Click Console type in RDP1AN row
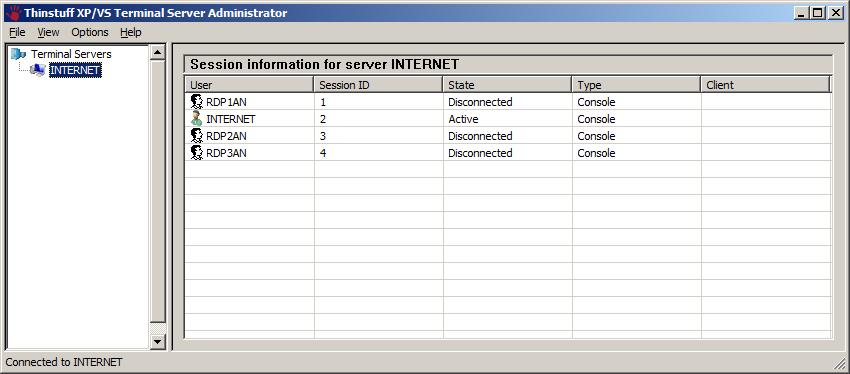The image size is (850, 374). 636,102
